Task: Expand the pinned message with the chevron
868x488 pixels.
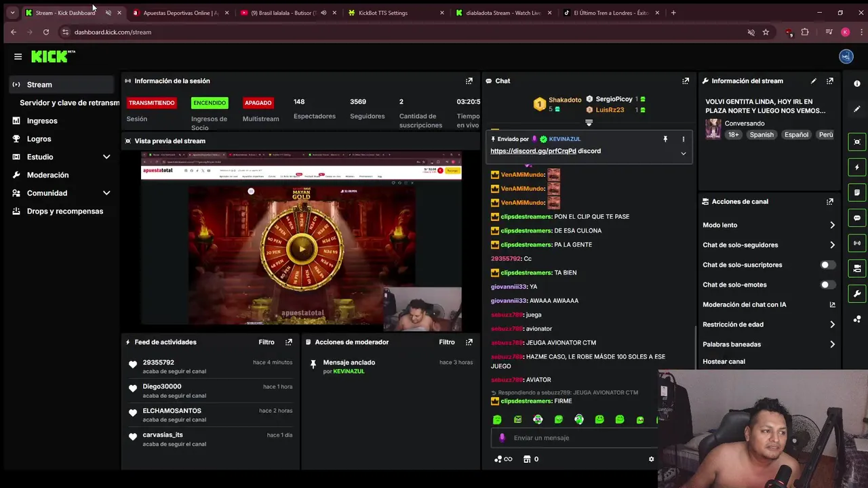Action: [683, 153]
